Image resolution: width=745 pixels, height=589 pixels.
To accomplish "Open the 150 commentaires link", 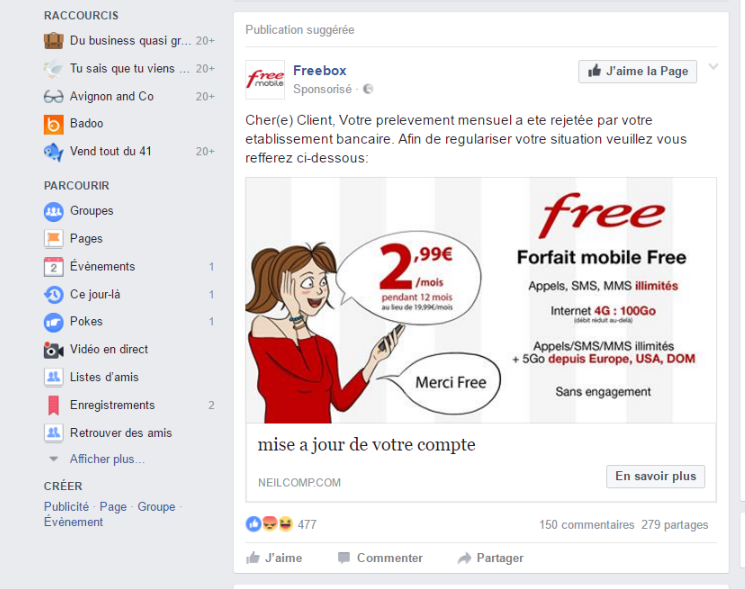I will (587, 525).
